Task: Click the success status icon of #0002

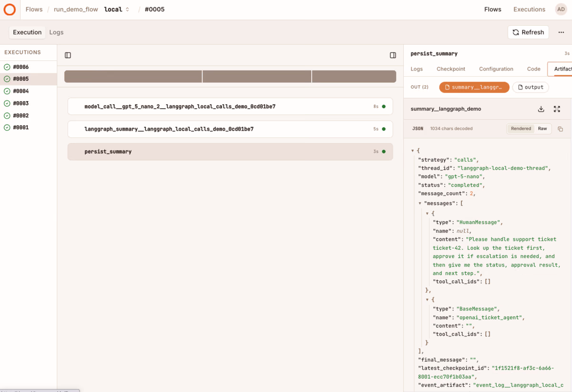Action: 7,115
